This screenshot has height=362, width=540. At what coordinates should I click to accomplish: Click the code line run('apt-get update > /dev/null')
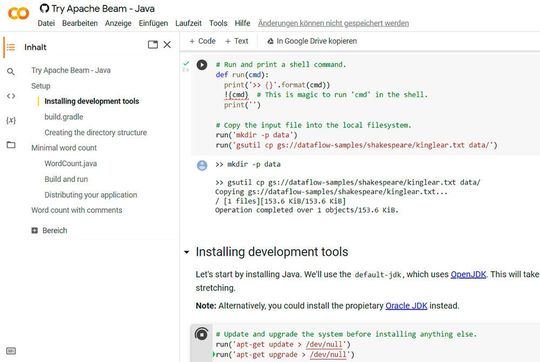pyautogui.click(x=283, y=344)
